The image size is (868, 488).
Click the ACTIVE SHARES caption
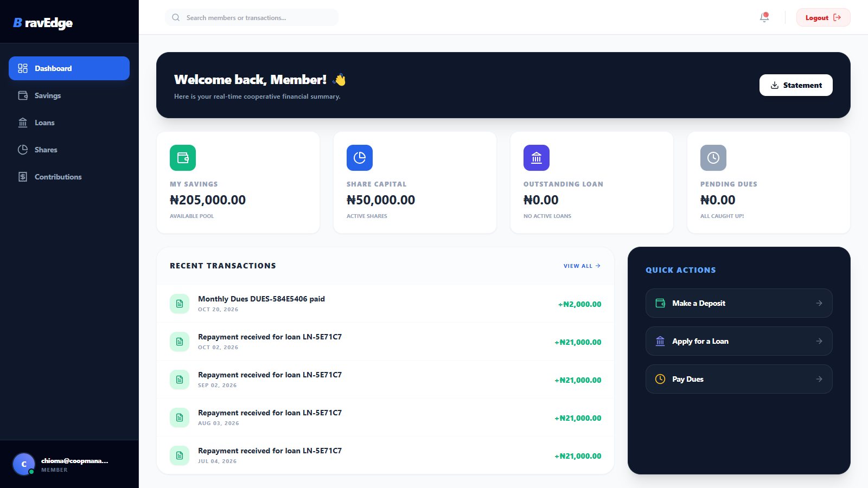[367, 216]
